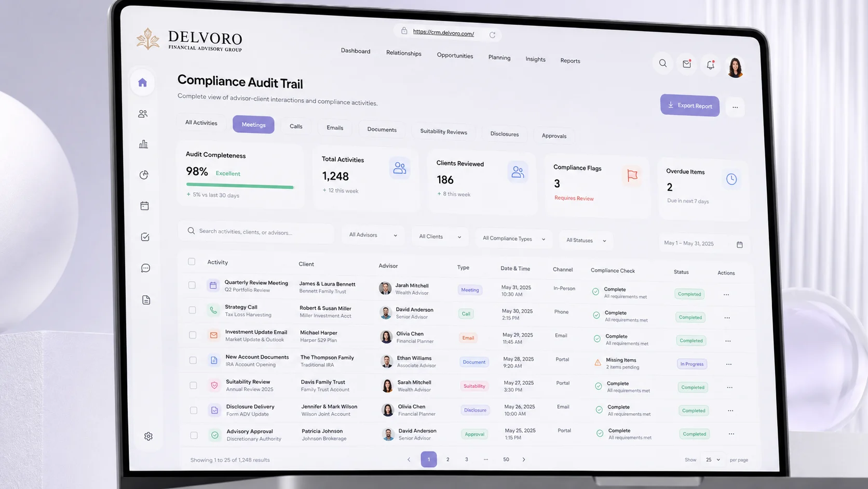The image size is (868, 489).
Task: Open the Opportunities menu item
Action: (x=455, y=56)
